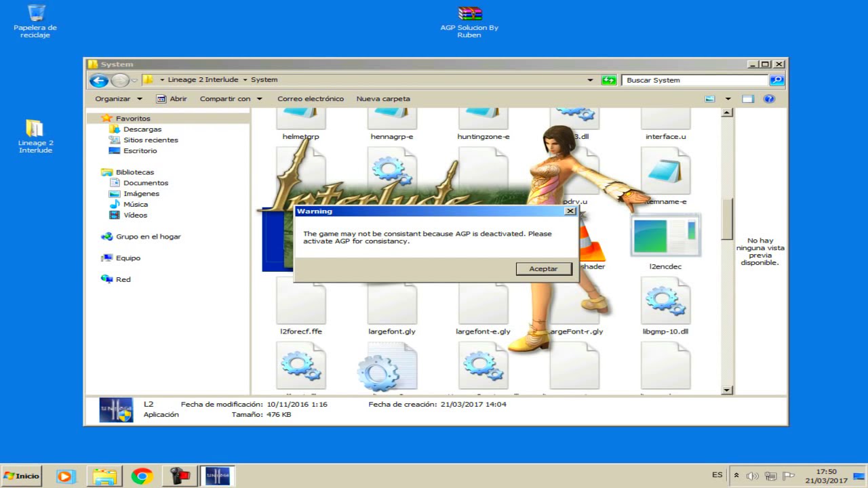Click the Abrir toolbar button
This screenshot has width=868, height=488.
(x=172, y=99)
